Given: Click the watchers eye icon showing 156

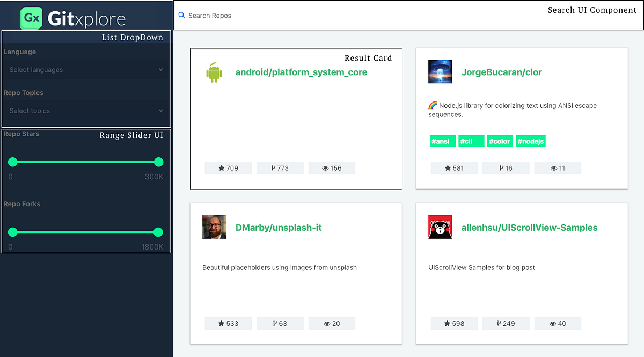Looking at the screenshot, I should pos(325,167).
